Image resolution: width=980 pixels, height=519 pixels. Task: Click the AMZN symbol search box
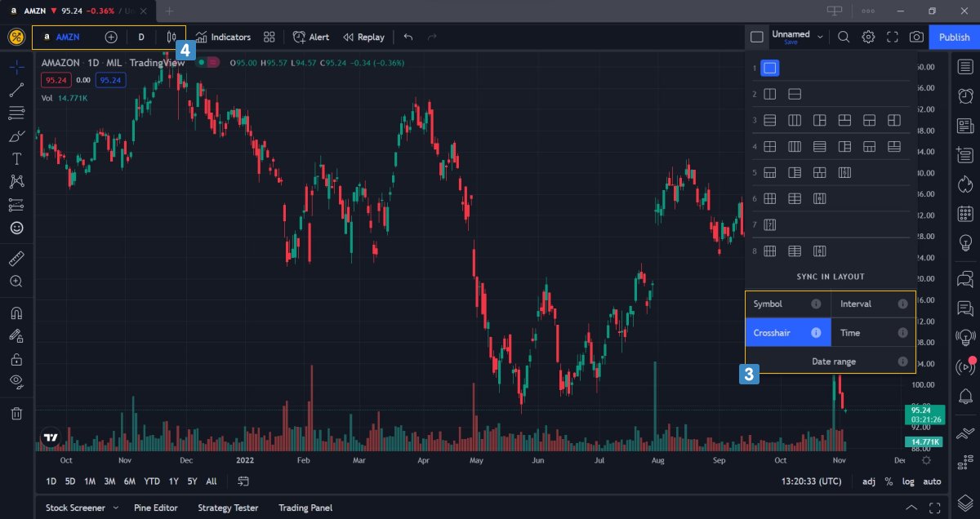point(66,38)
